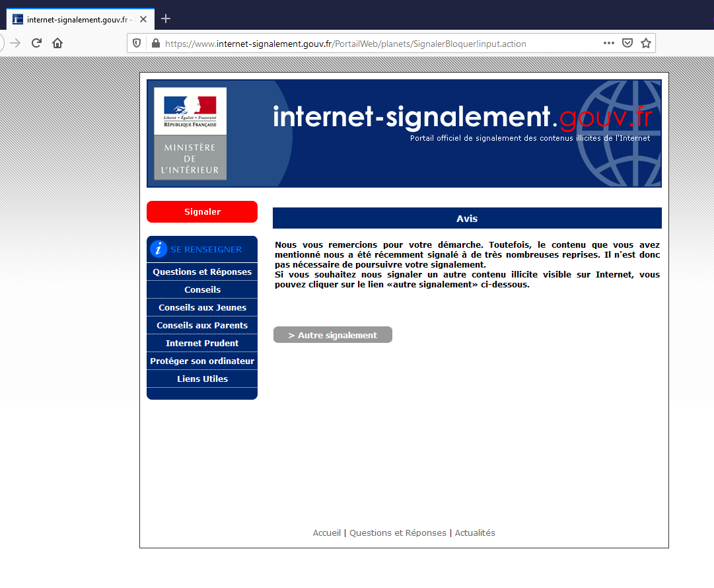Select the internet-signalement.gouv.fr browser tab

81,19
